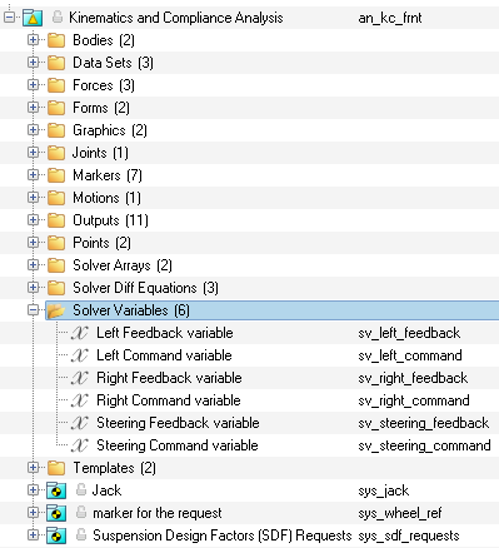Screen dimensions: 501x550
Task: Click the Jack system icon
Action: (56, 490)
